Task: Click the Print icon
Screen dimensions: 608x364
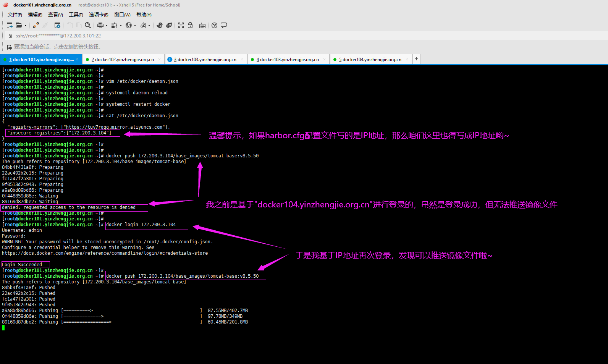Action: click(100, 25)
